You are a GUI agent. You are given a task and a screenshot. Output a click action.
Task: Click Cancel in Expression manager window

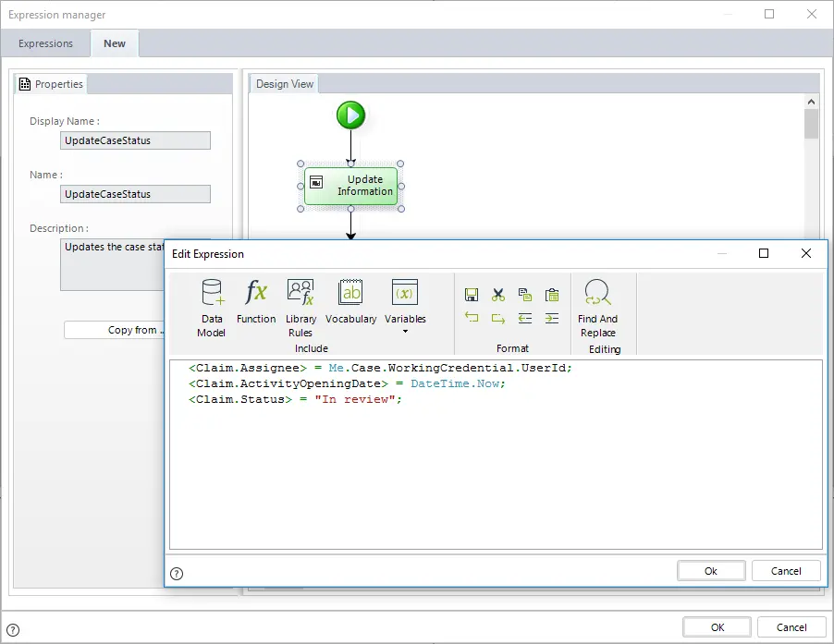[791, 627]
